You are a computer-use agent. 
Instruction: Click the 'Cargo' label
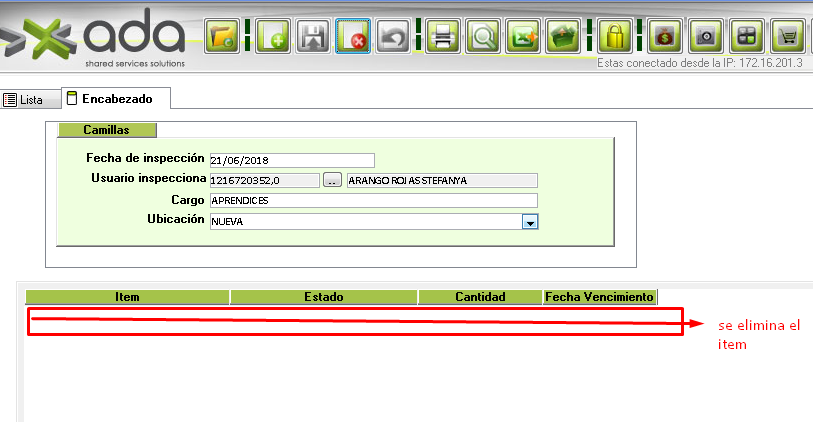(188, 200)
